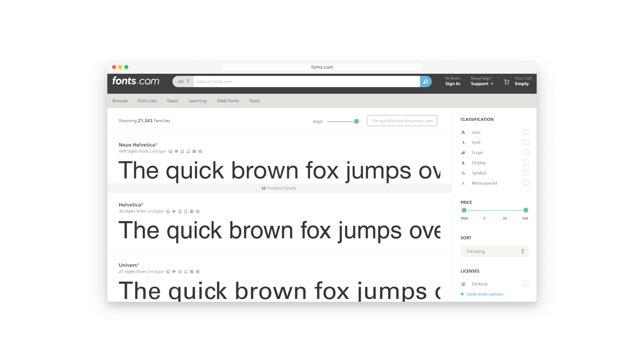Click the search magnifier button
This screenshot has width=644, height=362.
426,81
